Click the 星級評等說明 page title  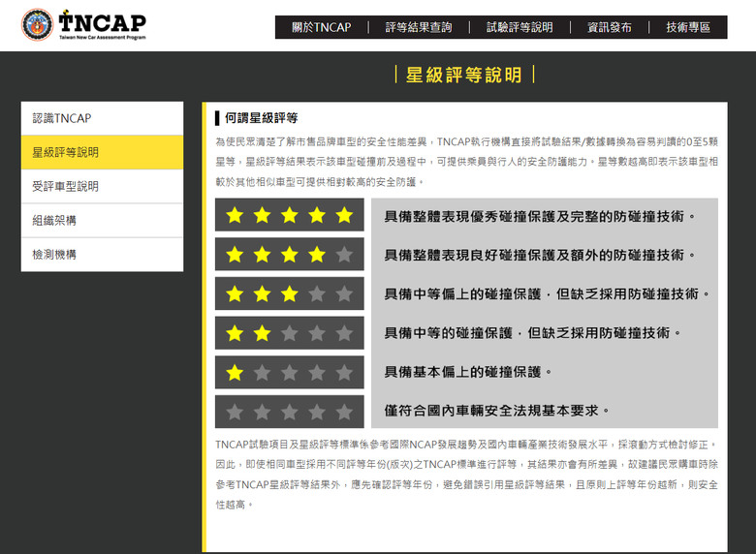(464, 76)
